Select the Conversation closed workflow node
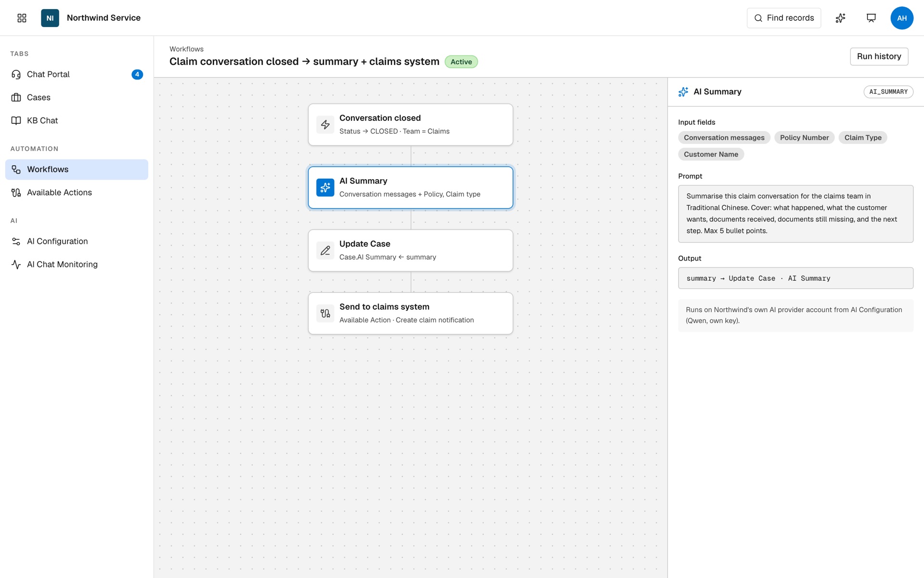This screenshot has width=924, height=578. 411,125
